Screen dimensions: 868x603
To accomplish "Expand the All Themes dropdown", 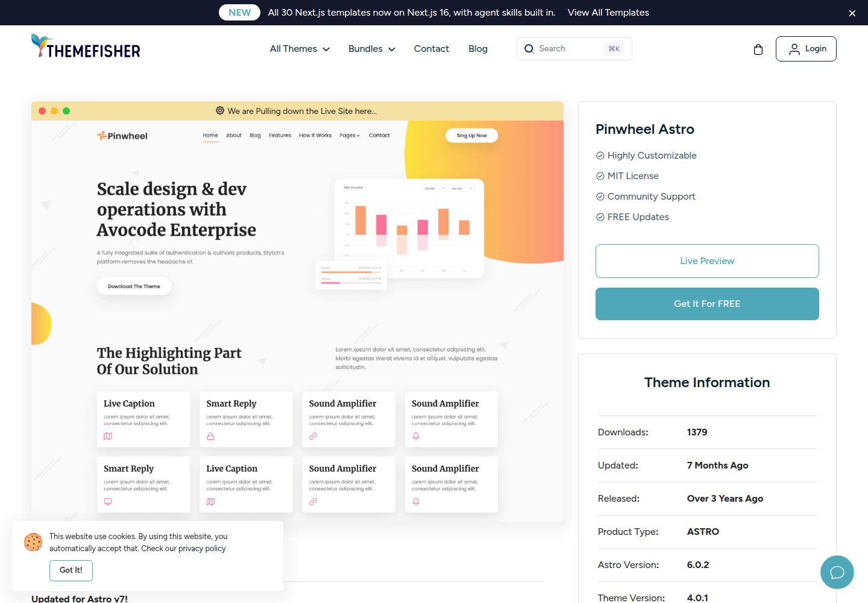I will pos(300,49).
